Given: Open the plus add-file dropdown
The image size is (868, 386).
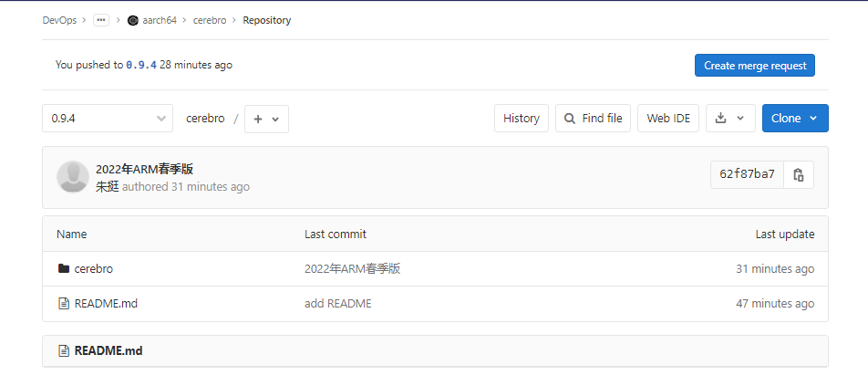Looking at the screenshot, I should (x=266, y=119).
